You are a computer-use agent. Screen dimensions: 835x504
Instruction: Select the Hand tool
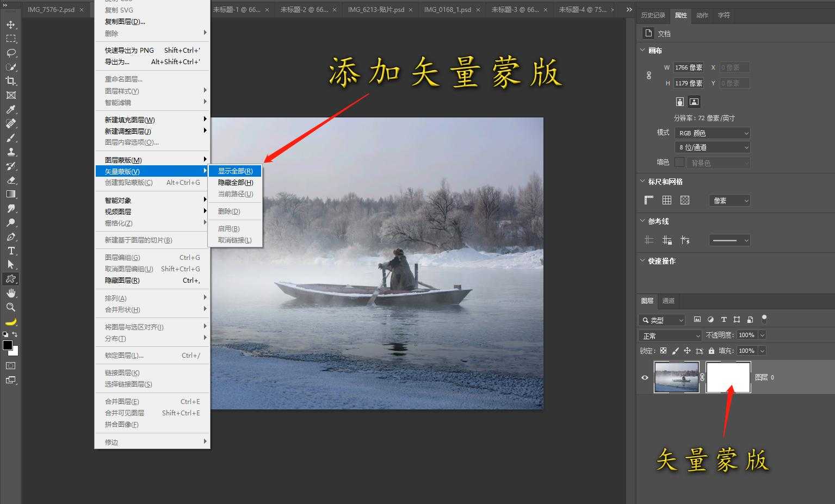(11, 293)
